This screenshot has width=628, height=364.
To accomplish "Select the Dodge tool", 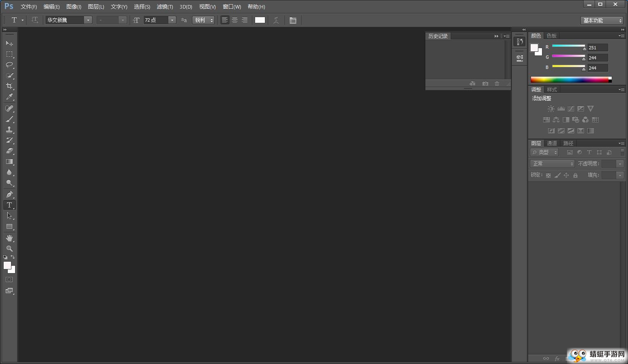I will click(9, 183).
